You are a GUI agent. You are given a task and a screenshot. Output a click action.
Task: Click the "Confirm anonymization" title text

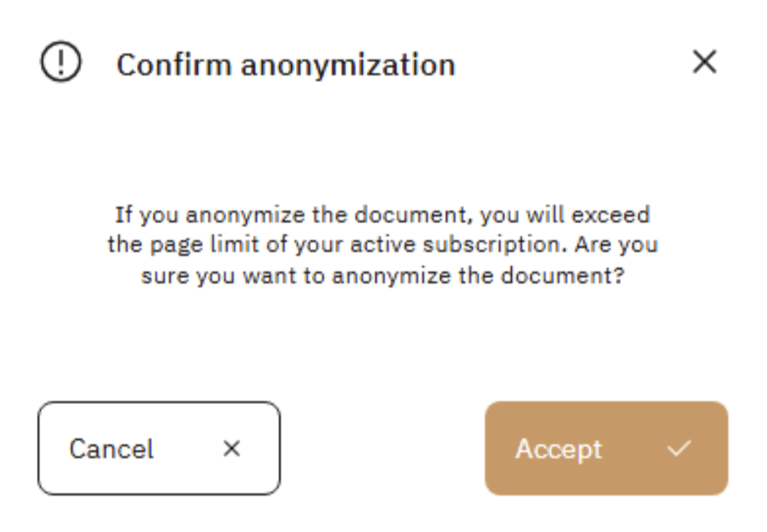click(285, 65)
